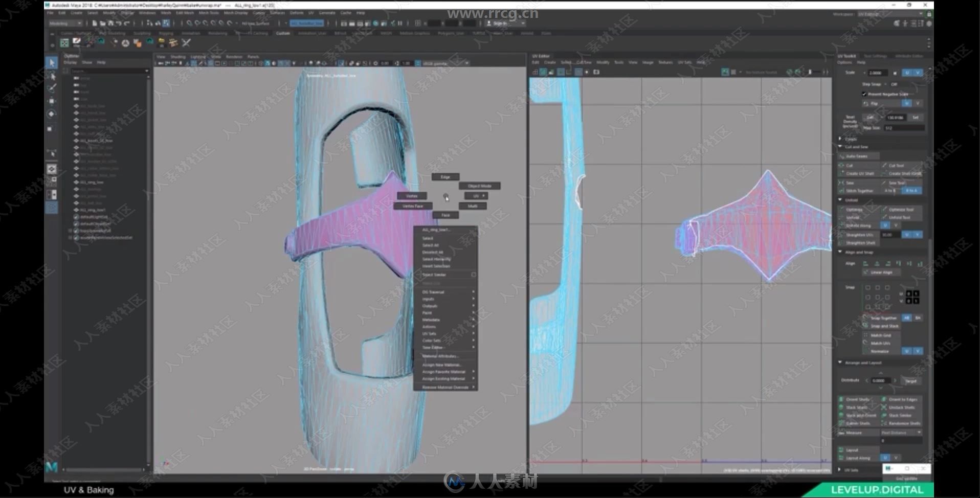Click Gather Shells

point(858,423)
